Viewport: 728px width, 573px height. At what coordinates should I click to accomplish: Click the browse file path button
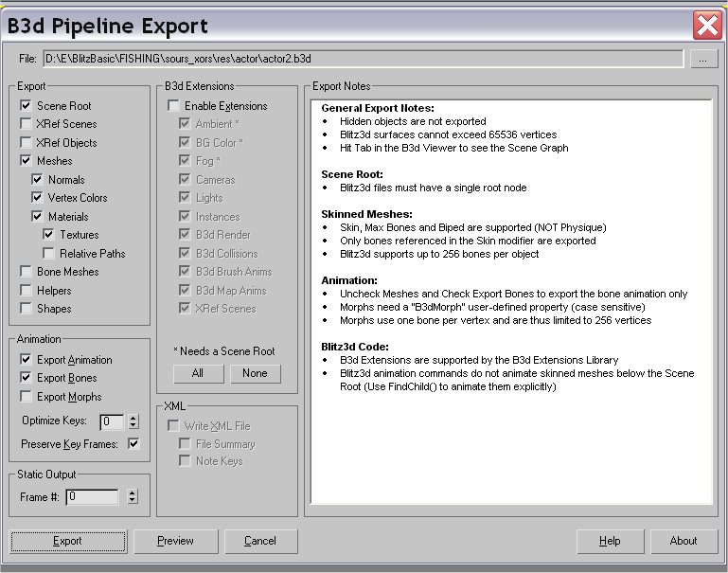click(x=702, y=59)
